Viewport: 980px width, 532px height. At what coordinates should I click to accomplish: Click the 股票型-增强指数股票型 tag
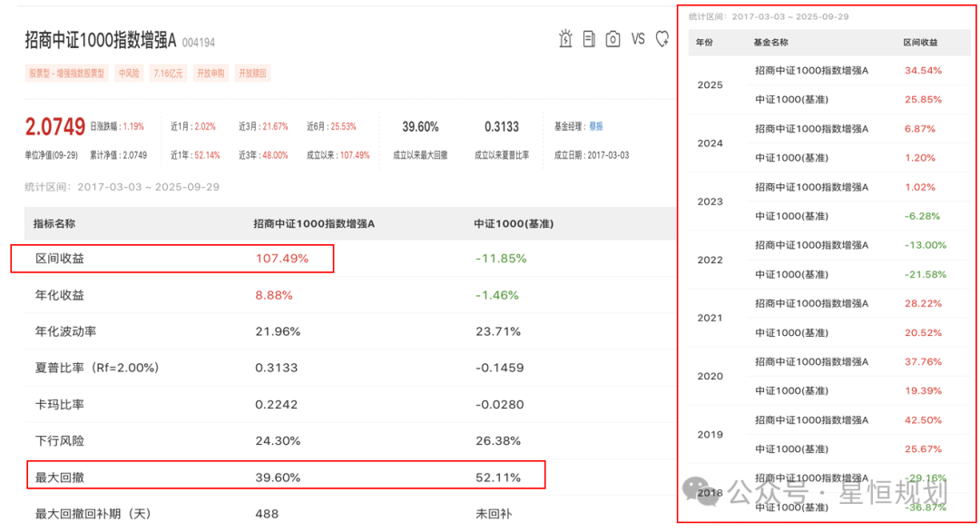pos(67,74)
